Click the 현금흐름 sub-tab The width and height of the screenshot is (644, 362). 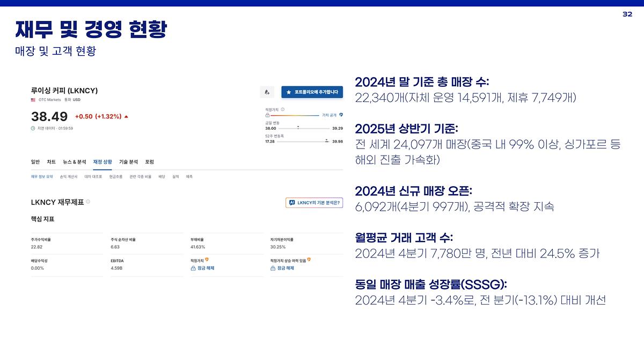click(116, 176)
